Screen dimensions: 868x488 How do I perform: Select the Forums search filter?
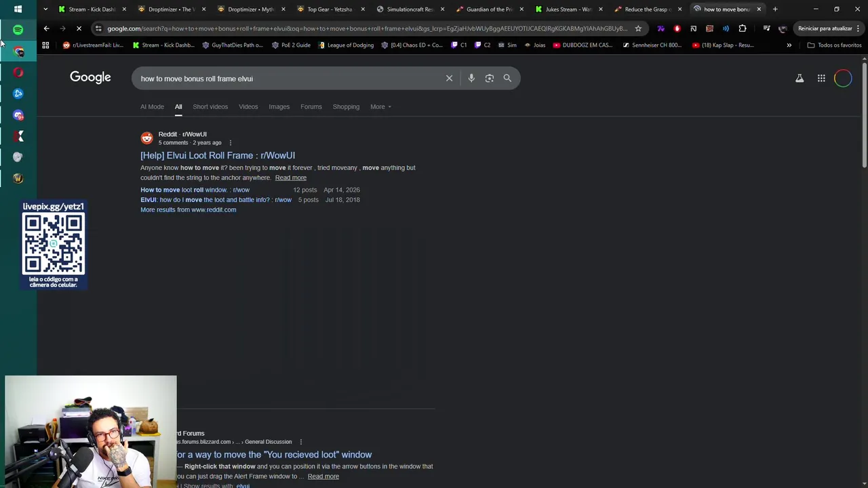coord(311,106)
